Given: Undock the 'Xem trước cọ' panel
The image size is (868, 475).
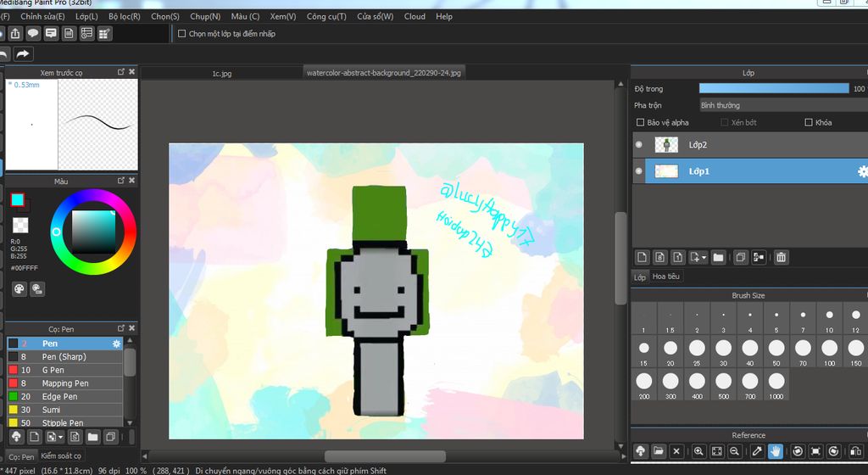Looking at the screenshot, I should (121, 72).
